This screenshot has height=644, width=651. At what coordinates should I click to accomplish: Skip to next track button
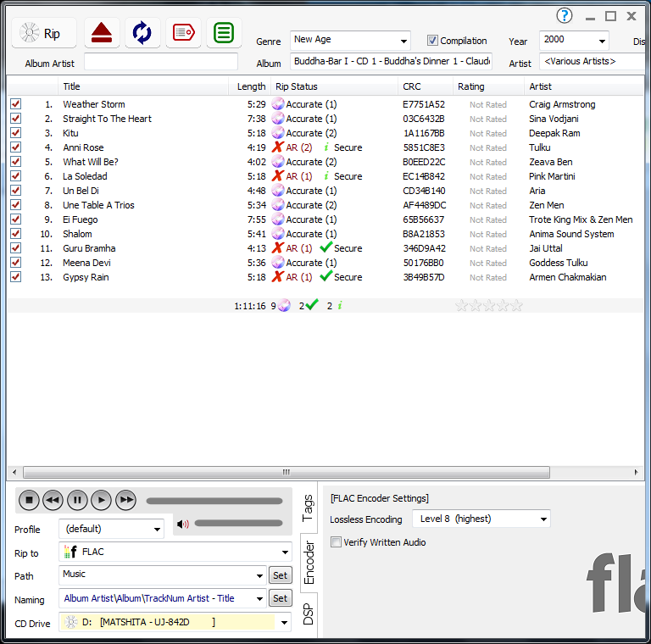(125, 501)
